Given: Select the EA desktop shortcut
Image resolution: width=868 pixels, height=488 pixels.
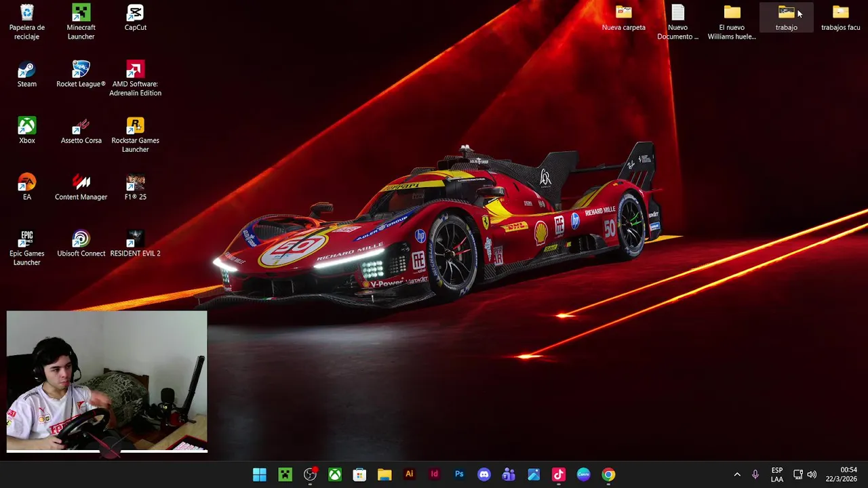Looking at the screenshot, I should pyautogui.click(x=26, y=187).
